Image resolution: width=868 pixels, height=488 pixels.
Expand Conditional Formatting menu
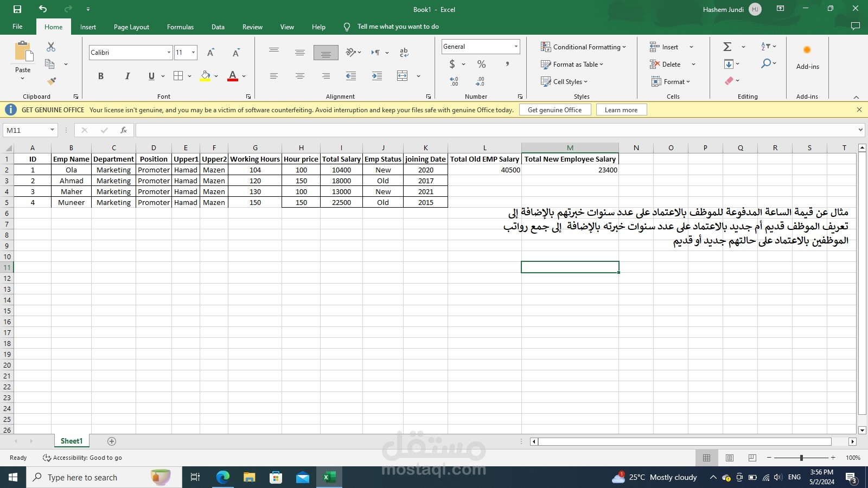point(583,47)
